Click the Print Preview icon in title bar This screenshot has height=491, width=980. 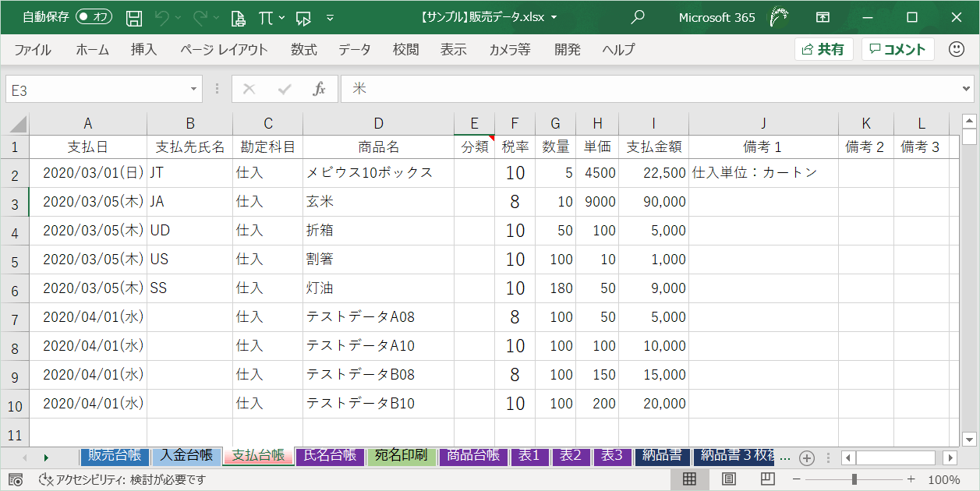click(239, 17)
